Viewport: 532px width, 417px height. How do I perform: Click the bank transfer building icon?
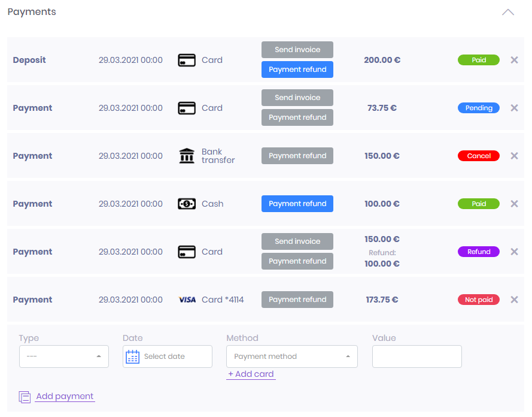click(187, 156)
